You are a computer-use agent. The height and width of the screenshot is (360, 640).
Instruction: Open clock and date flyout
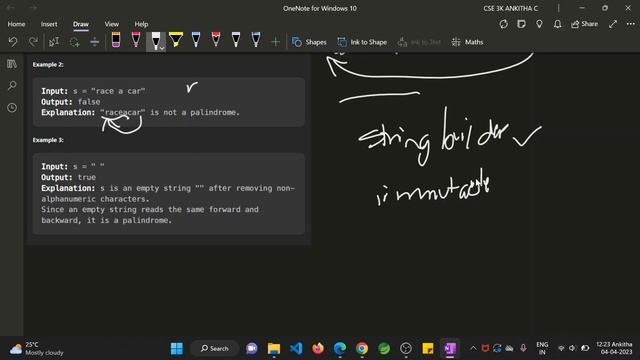click(x=614, y=348)
